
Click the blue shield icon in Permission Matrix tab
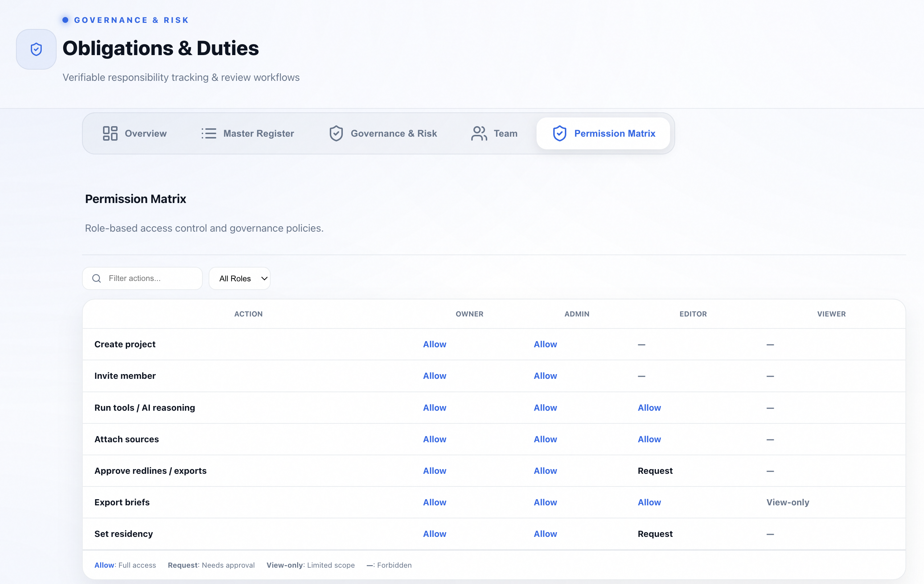pyautogui.click(x=559, y=133)
